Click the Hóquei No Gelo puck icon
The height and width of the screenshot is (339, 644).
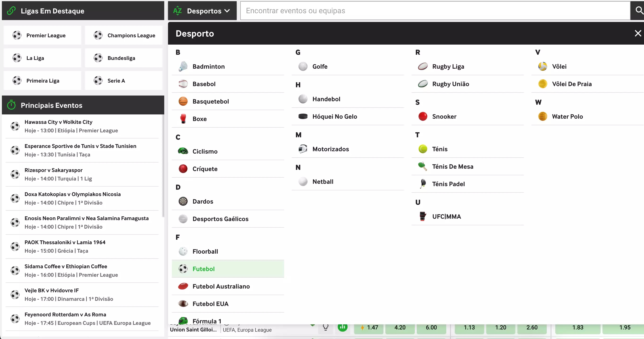click(x=303, y=116)
